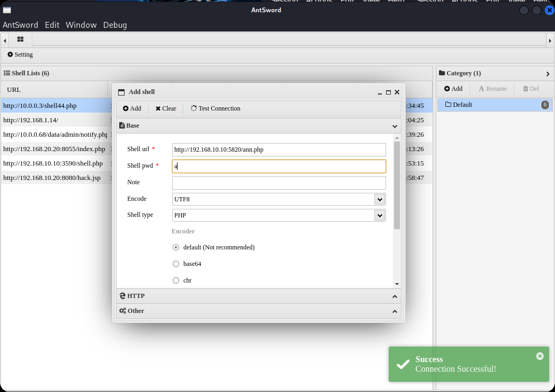The height and width of the screenshot is (392, 555).
Task: Dismiss the Success notification close icon
Action: 539,356
